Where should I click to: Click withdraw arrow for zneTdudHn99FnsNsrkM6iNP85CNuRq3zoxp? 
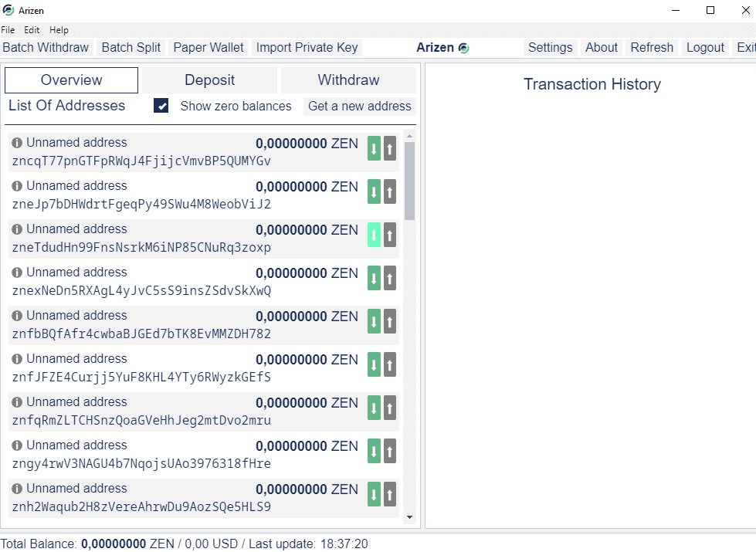pos(389,235)
